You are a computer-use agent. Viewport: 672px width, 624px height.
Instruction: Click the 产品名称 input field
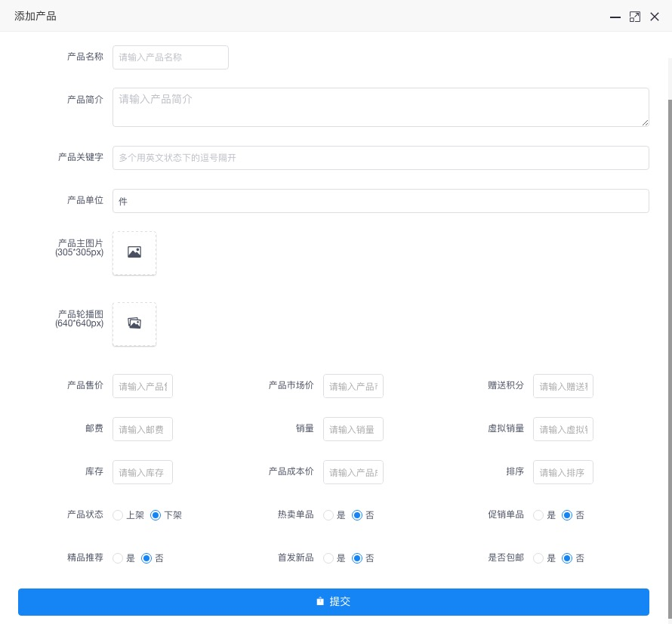(x=171, y=57)
